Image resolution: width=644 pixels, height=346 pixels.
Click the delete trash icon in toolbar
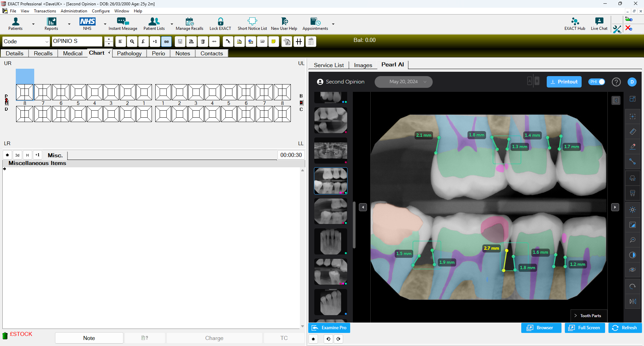click(x=203, y=42)
